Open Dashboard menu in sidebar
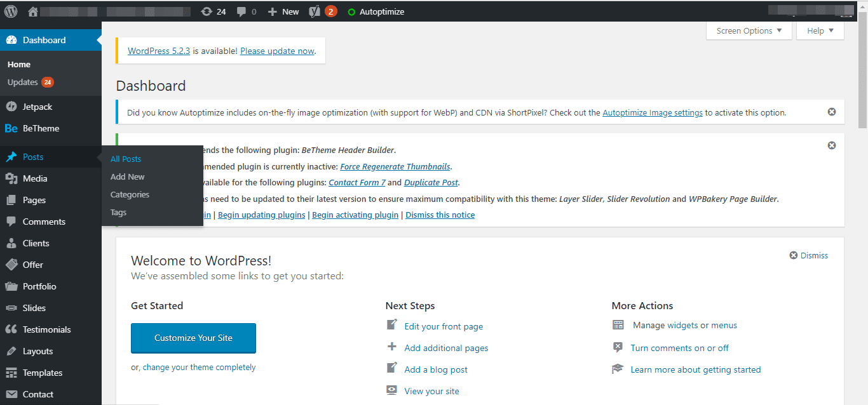The image size is (868, 405). 51,40
